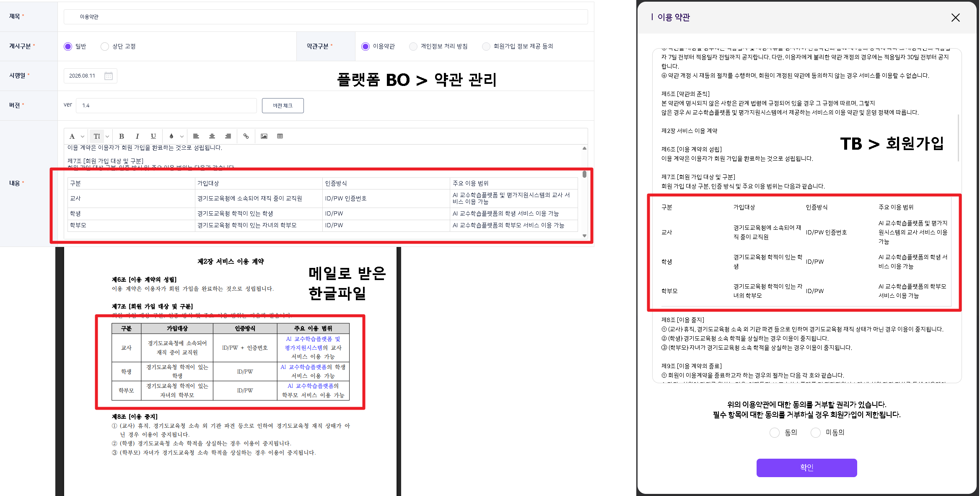Click the scrollbar thumb in the terms modal

(959, 138)
